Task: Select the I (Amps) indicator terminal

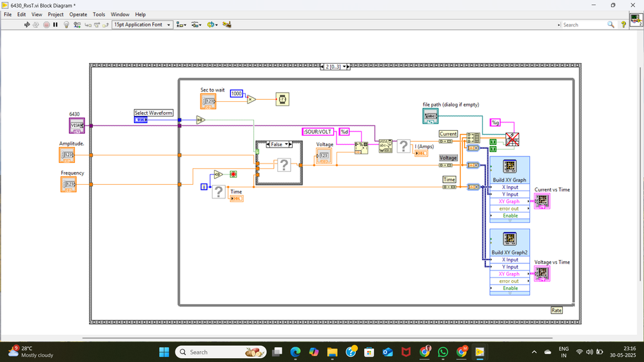Action: 421,153
